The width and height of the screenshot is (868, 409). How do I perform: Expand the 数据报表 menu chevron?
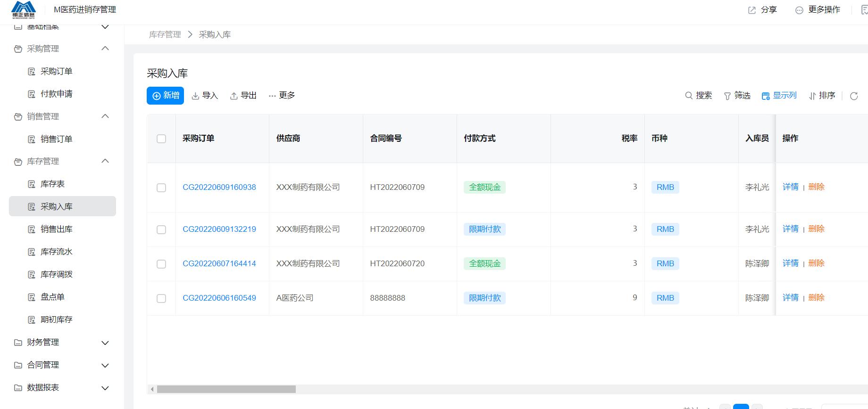coord(105,388)
